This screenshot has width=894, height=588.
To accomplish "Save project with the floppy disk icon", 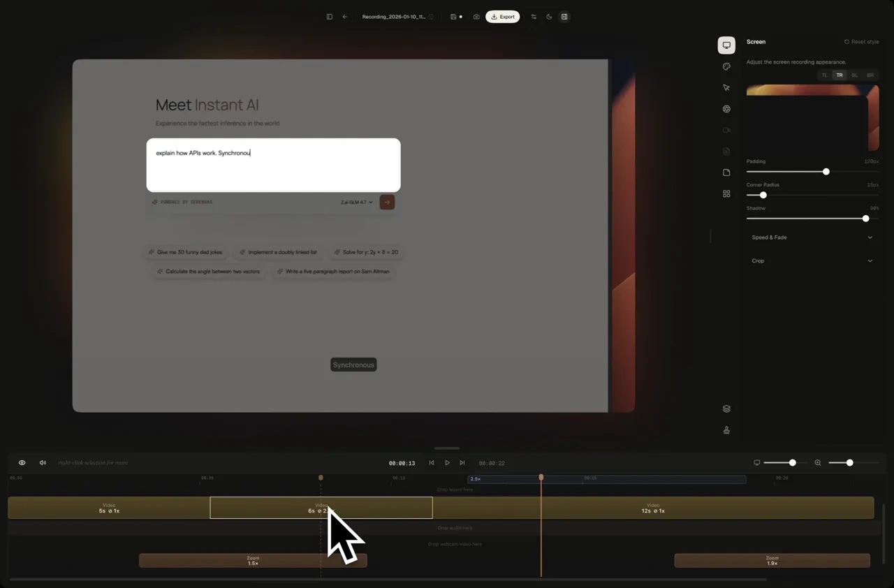I will (x=453, y=17).
